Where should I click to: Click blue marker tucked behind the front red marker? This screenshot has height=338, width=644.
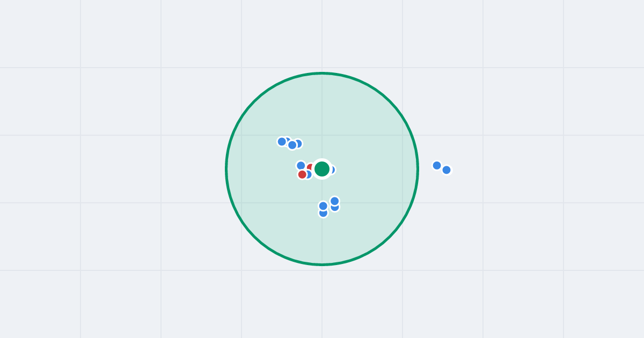point(309,174)
